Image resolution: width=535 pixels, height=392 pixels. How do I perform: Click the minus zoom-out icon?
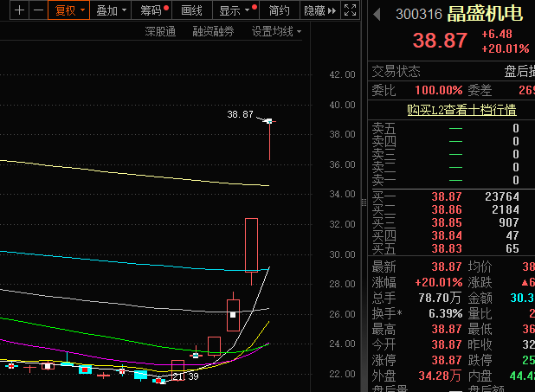pyautogui.click(x=37, y=10)
